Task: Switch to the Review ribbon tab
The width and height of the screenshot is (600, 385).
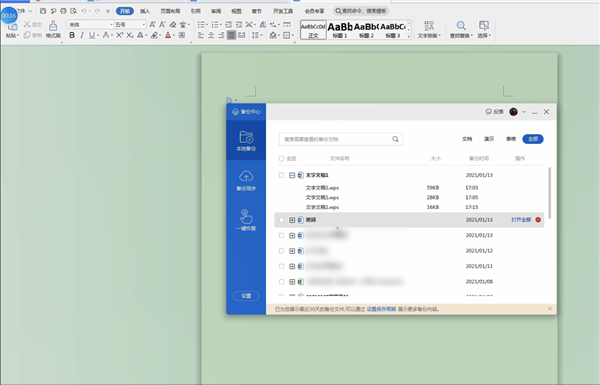Action: (216, 11)
